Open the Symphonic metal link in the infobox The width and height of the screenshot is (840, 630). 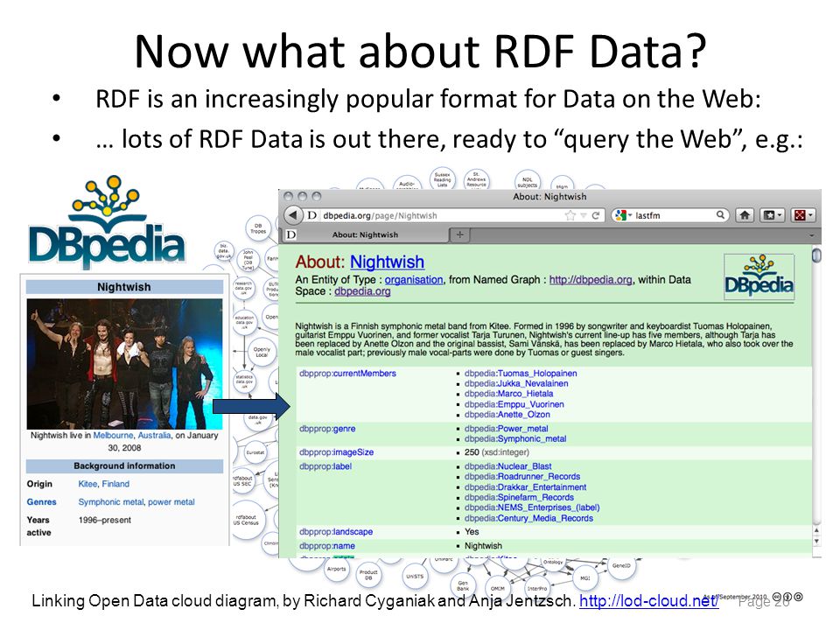point(111,502)
